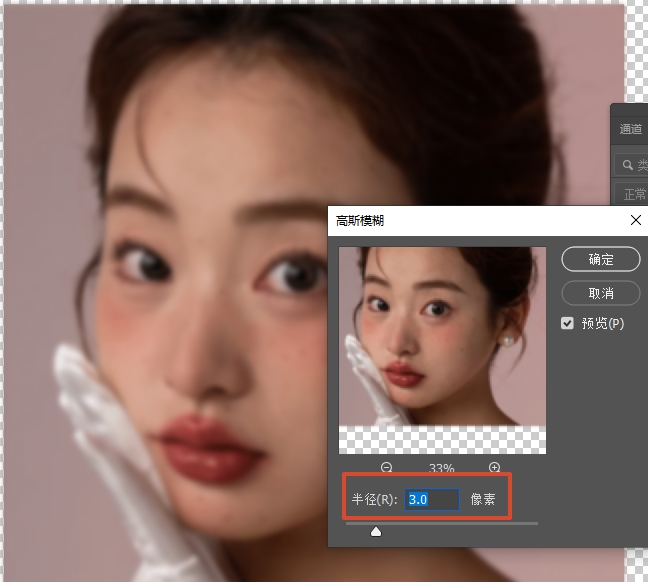Cancel the blur with the 取消 button
This screenshot has width=648, height=582.
(601, 292)
